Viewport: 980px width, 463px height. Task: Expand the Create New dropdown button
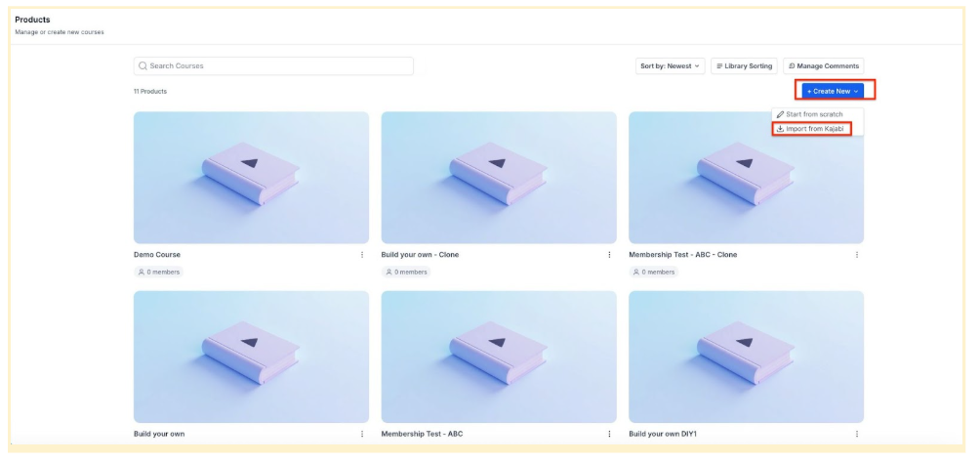[833, 91]
